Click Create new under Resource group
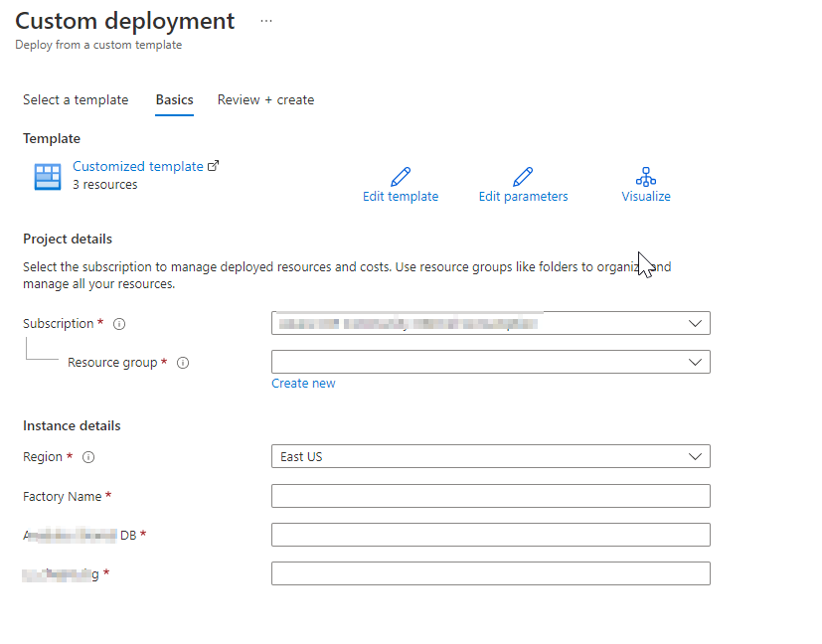This screenshot has width=822, height=644. coord(303,383)
